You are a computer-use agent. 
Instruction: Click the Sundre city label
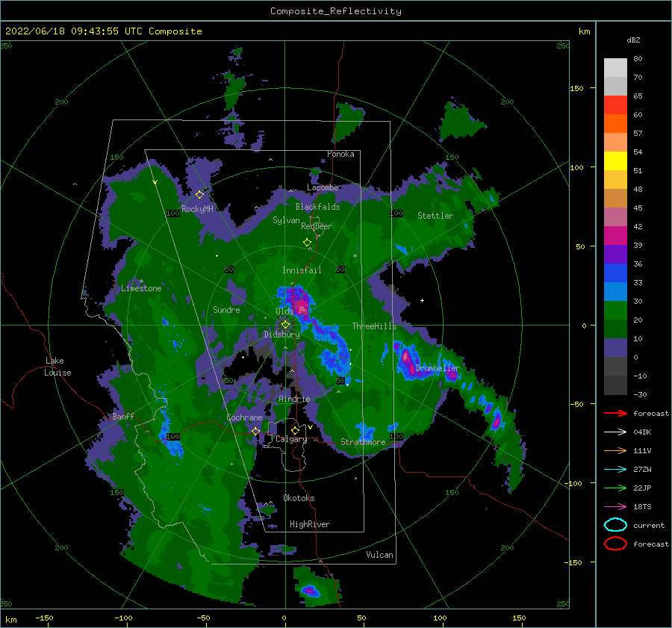[x=226, y=310]
